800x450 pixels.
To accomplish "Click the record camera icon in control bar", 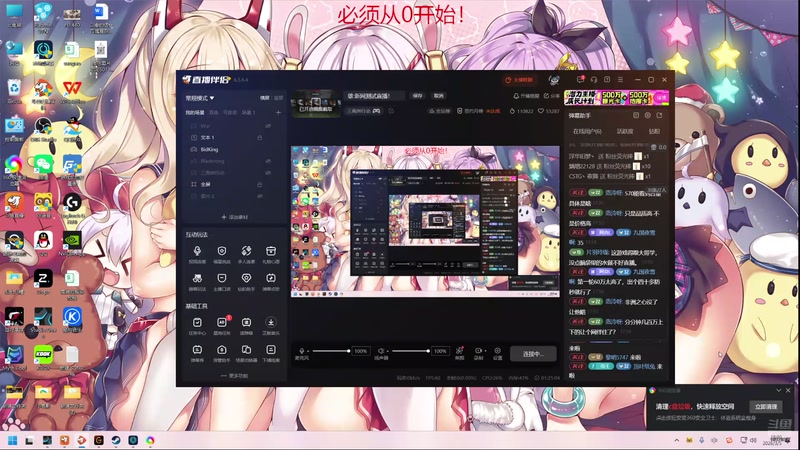I will pos(478,351).
